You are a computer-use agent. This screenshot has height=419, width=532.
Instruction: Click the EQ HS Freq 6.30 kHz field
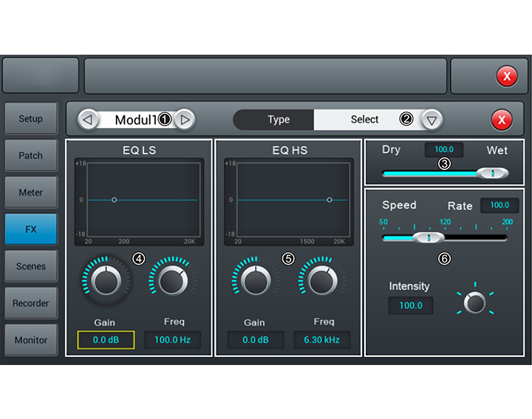pyautogui.click(x=322, y=340)
